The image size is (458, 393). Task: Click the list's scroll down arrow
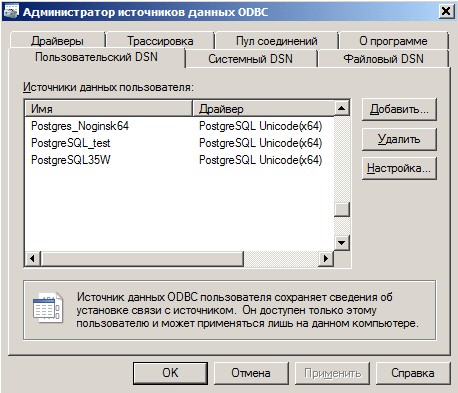tap(341, 243)
